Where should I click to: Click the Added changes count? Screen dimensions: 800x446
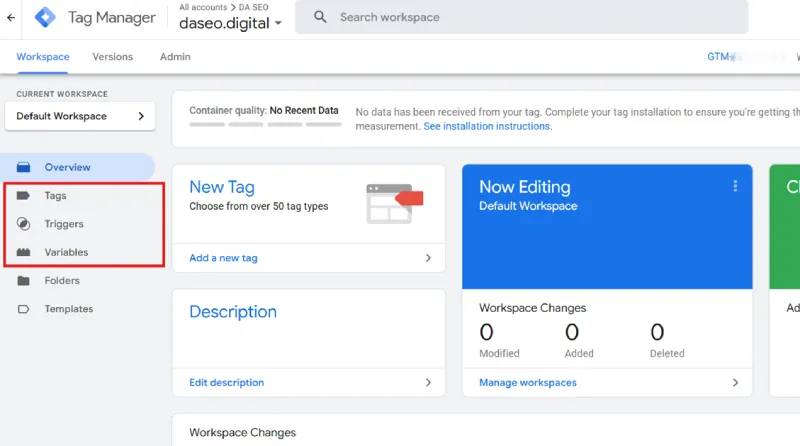[572, 333]
